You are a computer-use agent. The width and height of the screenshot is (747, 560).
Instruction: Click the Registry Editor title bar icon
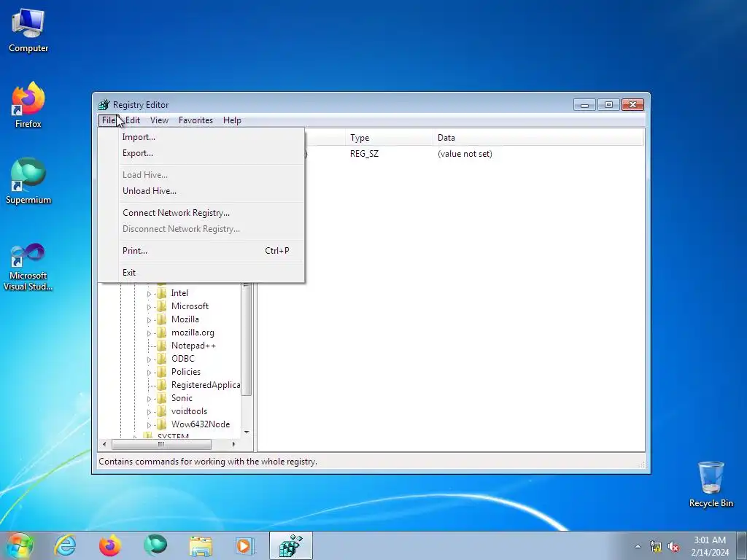click(104, 105)
